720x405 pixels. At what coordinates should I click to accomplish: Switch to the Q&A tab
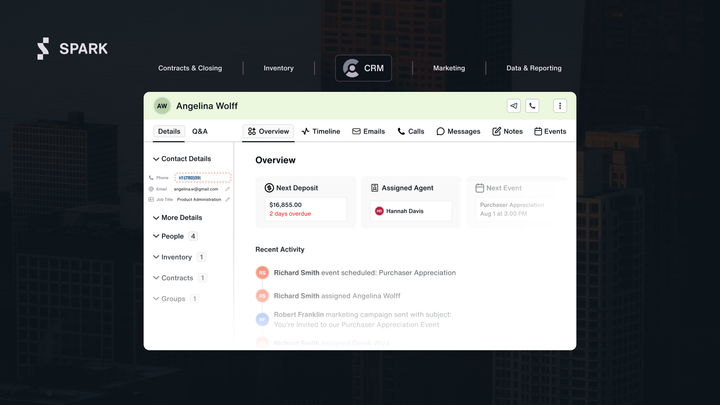(x=200, y=131)
